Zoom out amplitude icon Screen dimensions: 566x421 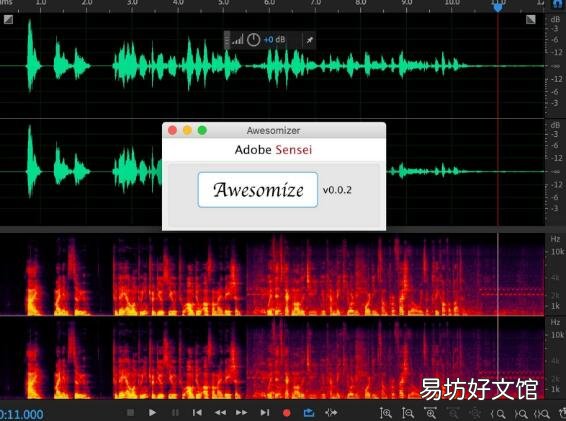click(408, 413)
